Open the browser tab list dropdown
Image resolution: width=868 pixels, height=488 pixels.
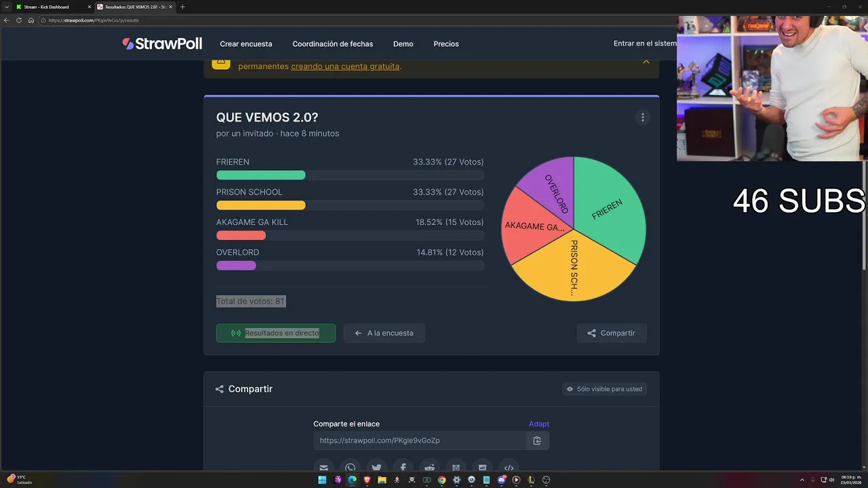(x=7, y=7)
